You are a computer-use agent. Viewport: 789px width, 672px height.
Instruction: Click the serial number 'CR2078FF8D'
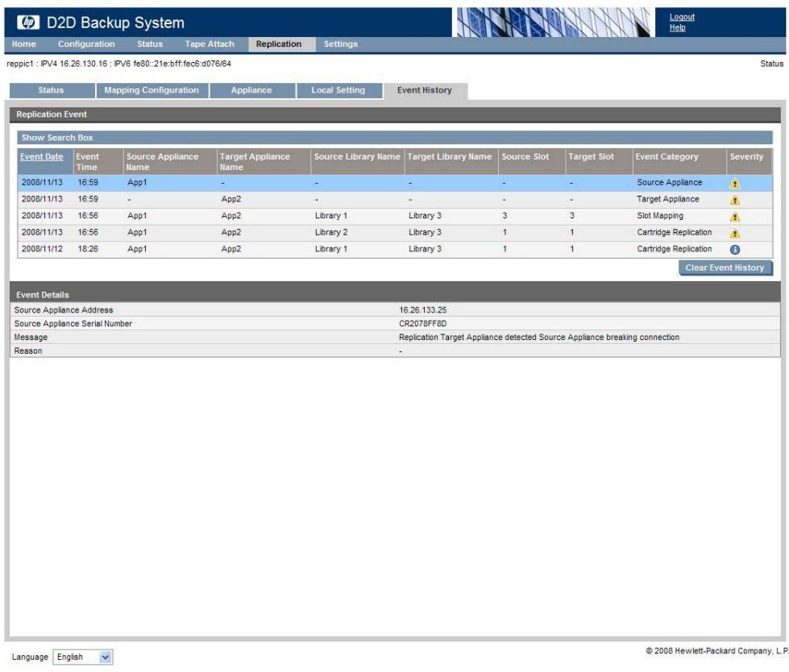(422, 324)
